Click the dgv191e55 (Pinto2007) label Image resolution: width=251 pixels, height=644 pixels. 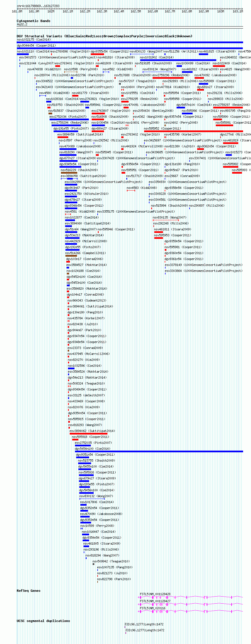71,128
